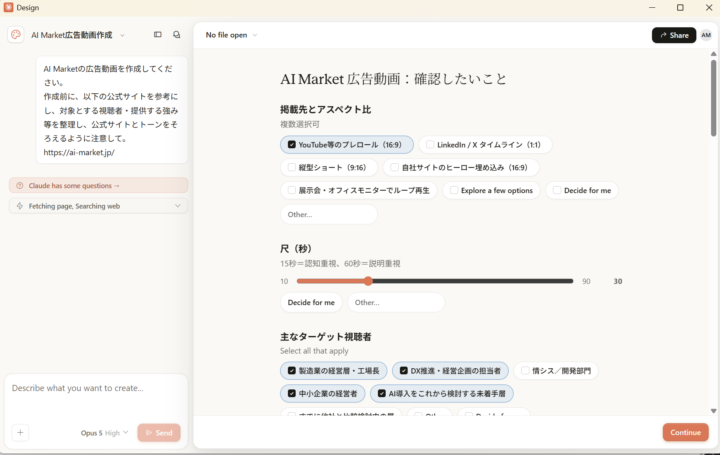Click the slider value 30 text
Image resolution: width=720 pixels, height=455 pixels.
618,281
